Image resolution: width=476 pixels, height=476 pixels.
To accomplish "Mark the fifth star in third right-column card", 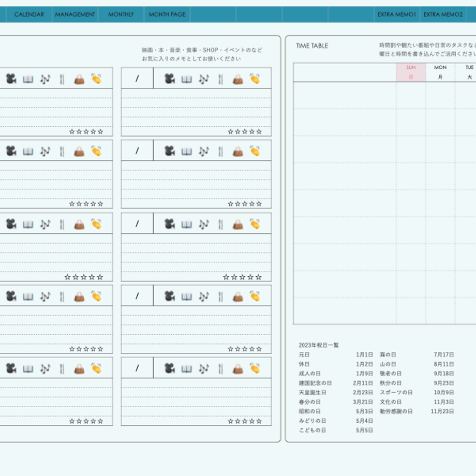I will click(x=258, y=277).
